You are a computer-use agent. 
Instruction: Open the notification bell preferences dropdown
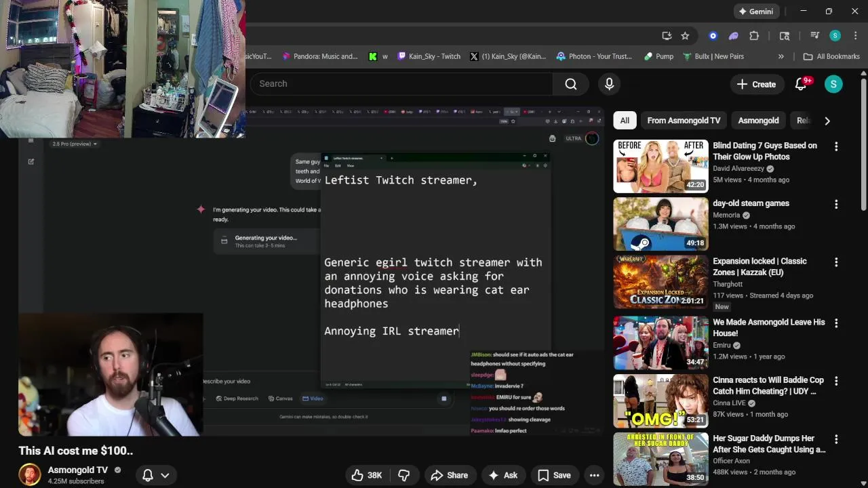coord(155,475)
